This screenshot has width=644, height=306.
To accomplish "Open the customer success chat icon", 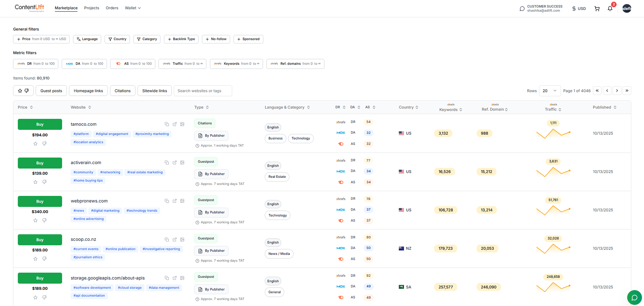I will 522,9.
